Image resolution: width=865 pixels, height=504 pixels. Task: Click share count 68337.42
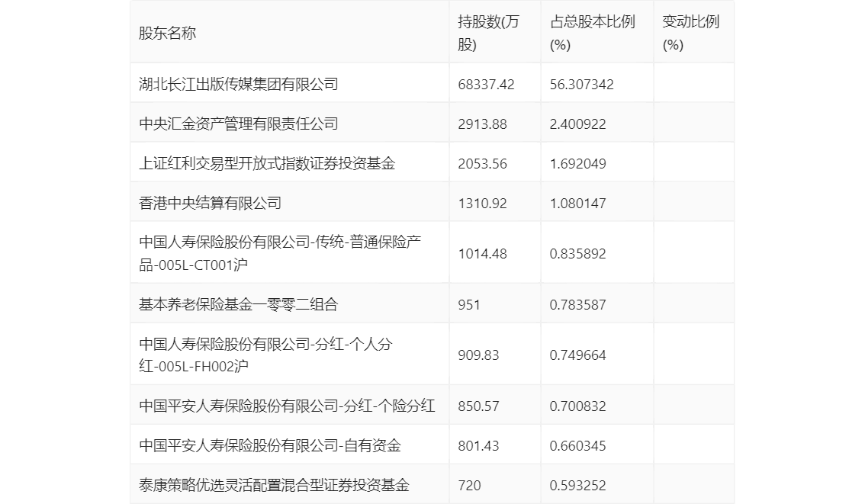click(x=486, y=85)
